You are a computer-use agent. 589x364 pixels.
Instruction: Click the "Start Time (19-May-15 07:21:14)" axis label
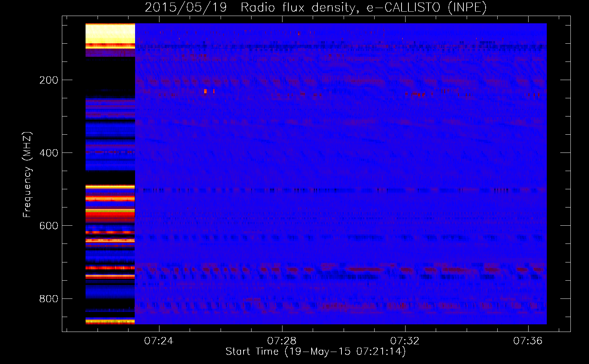316,352
